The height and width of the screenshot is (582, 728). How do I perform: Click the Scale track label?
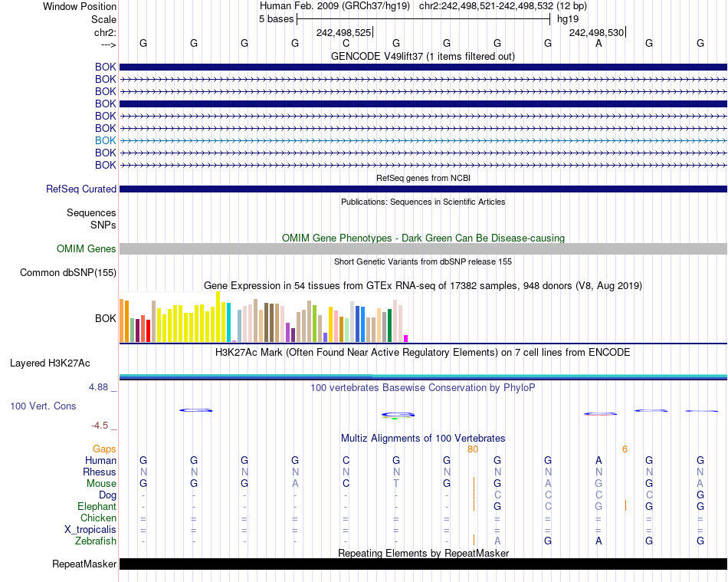point(103,19)
